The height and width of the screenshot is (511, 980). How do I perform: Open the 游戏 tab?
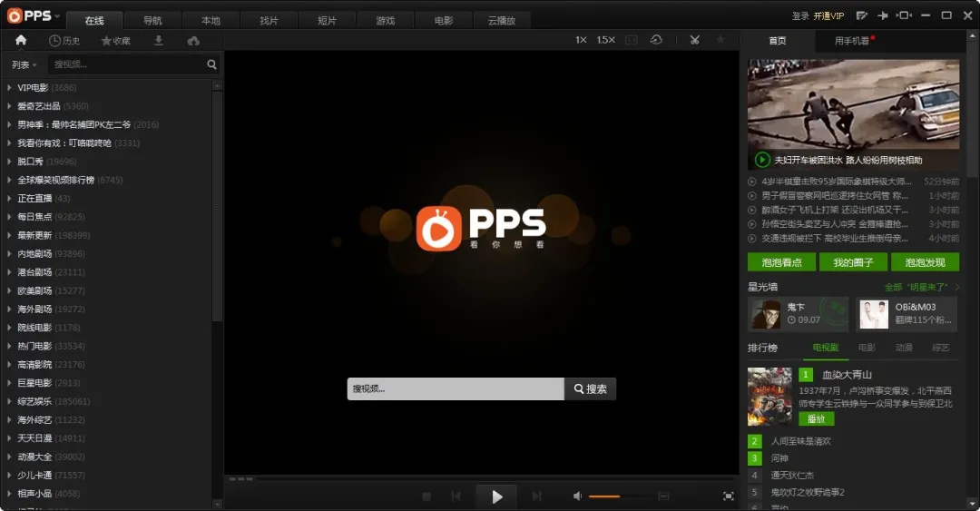point(385,21)
